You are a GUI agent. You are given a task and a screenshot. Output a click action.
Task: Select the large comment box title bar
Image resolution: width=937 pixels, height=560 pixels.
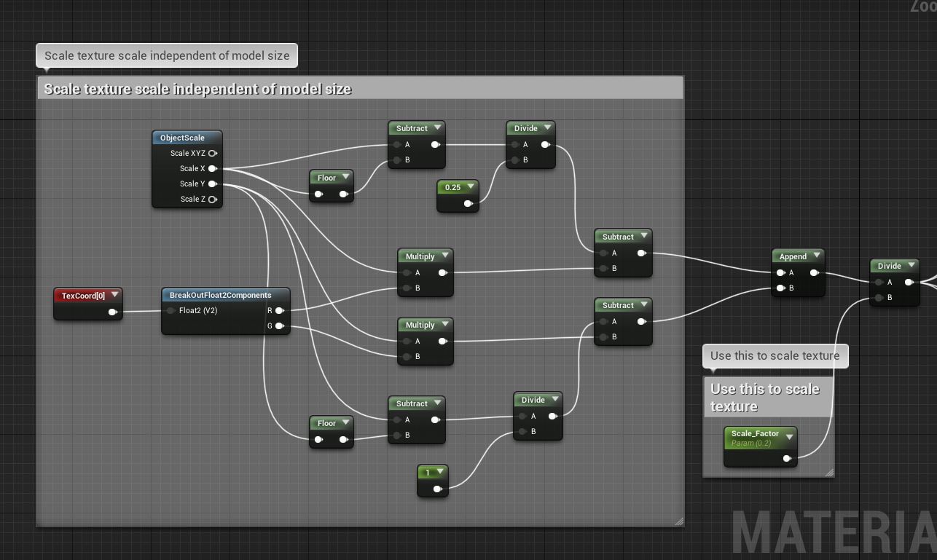coord(360,89)
